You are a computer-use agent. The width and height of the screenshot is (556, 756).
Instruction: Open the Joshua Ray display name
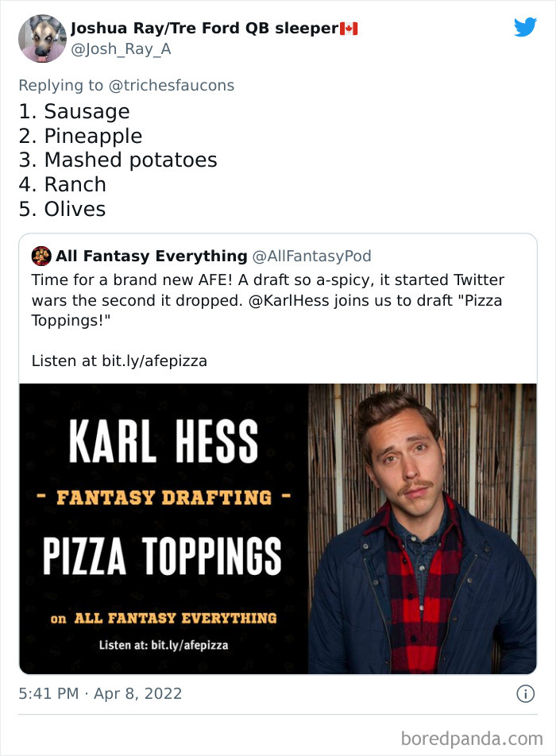tap(204, 29)
